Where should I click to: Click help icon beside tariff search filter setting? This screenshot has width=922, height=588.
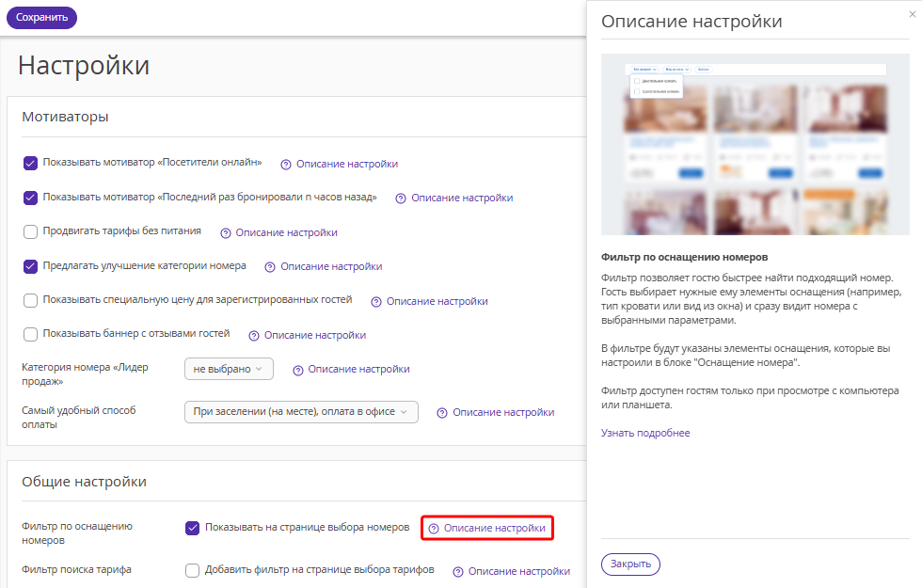(x=458, y=572)
